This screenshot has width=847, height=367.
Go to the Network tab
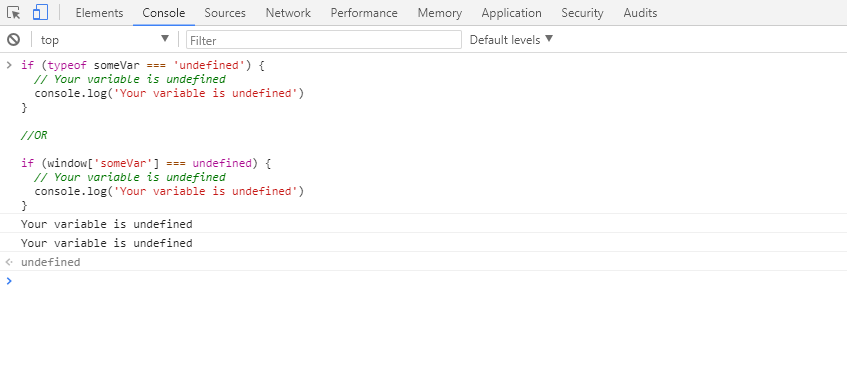(x=288, y=12)
